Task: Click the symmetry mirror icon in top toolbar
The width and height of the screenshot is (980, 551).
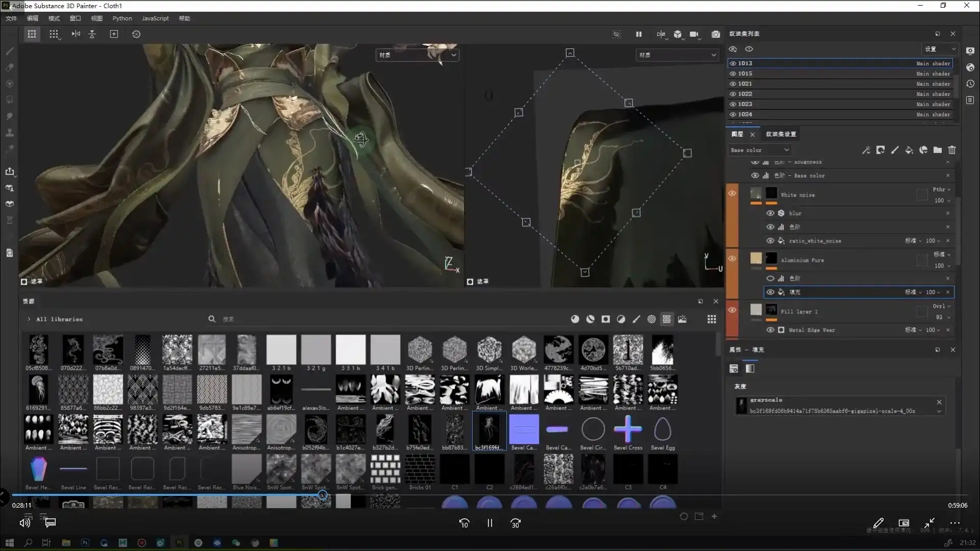Action: tap(76, 34)
